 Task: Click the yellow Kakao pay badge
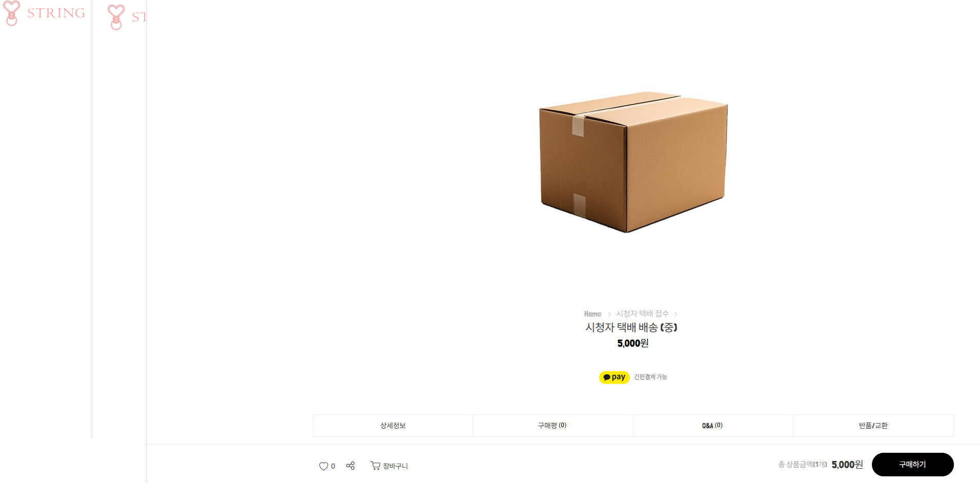[x=614, y=377]
